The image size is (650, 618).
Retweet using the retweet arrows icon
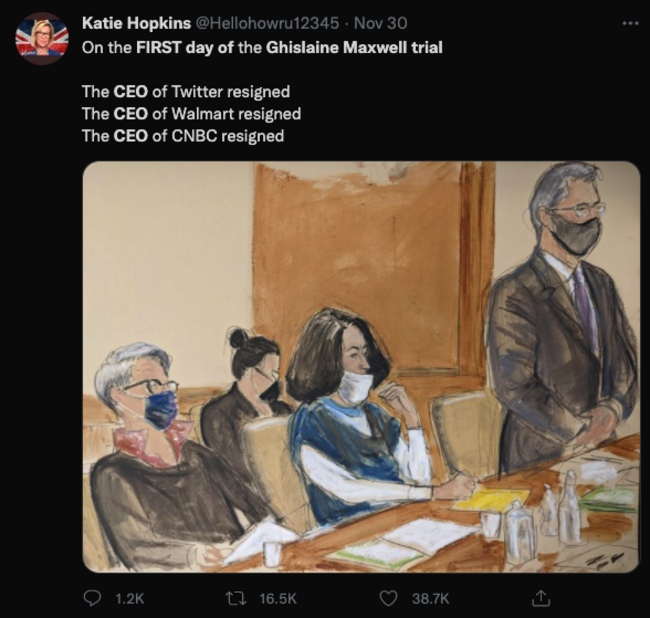pyautogui.click(x=236, y=598)
